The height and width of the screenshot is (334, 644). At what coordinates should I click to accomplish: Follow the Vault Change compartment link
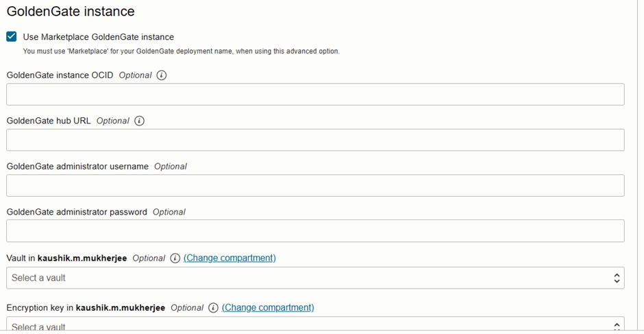[230, 258]
